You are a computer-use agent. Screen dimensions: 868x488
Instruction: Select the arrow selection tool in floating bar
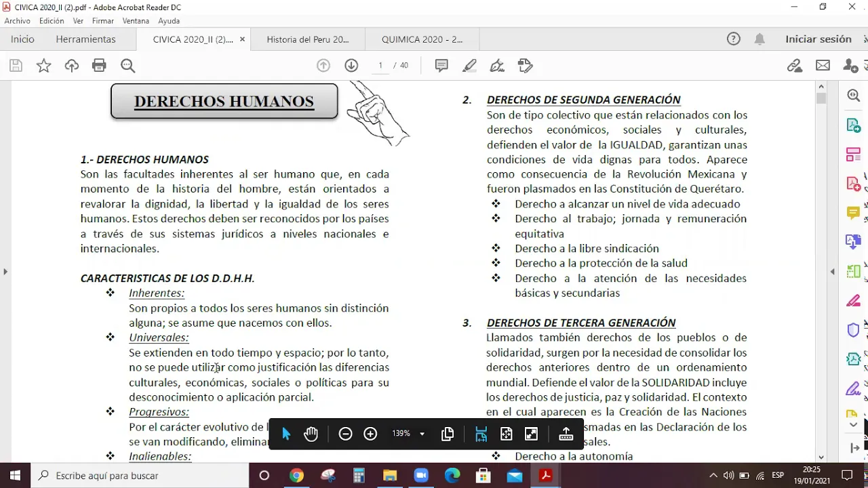click(x=285, y=434)
